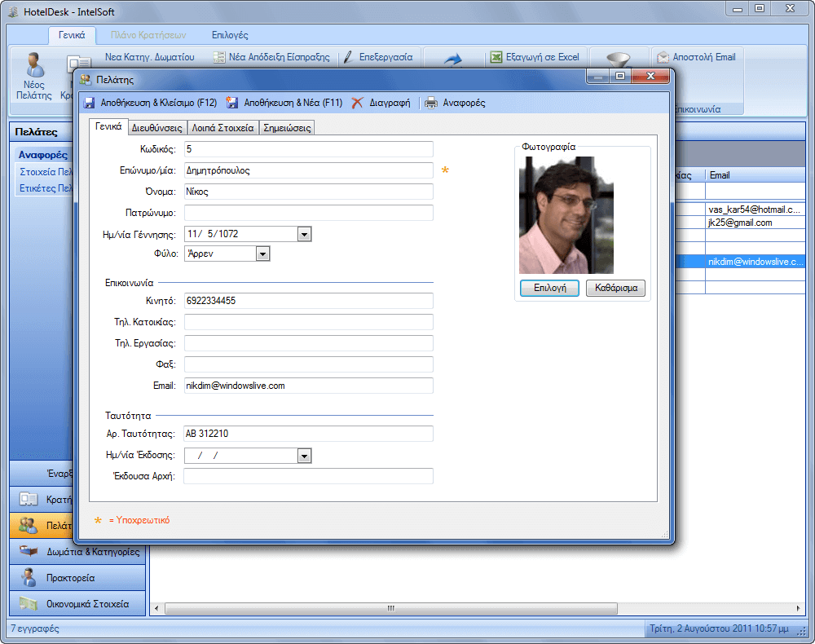Screen dimensions: 815x644
Task: Click the horizontal scrollbar below the customer list
Action: [x=391, y=608]
